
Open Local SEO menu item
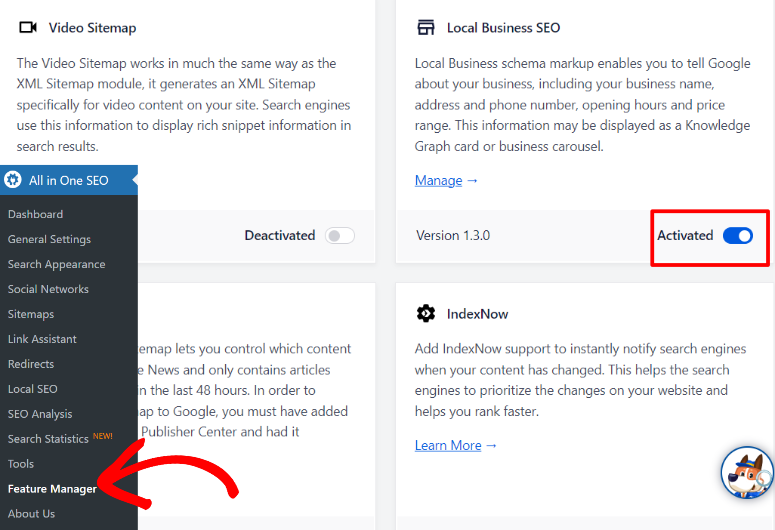[33, 389]
